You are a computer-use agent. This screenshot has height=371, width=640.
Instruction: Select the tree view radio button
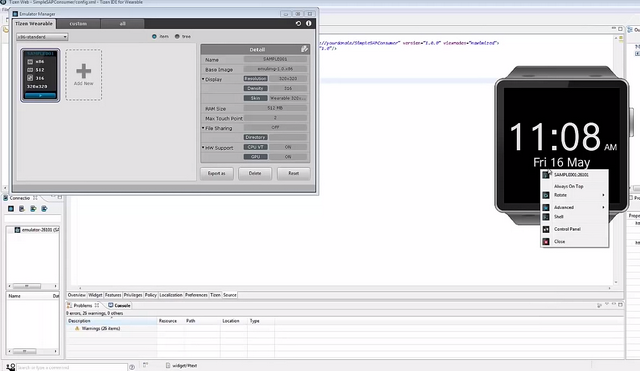177,36
